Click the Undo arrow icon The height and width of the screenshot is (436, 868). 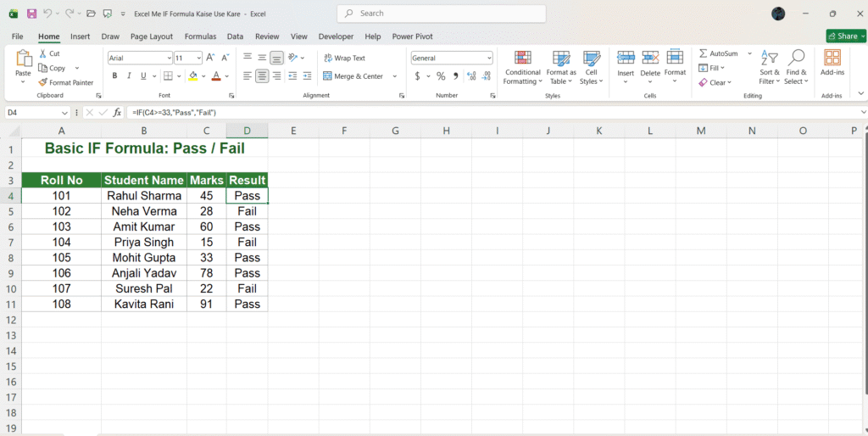point(48,14)
